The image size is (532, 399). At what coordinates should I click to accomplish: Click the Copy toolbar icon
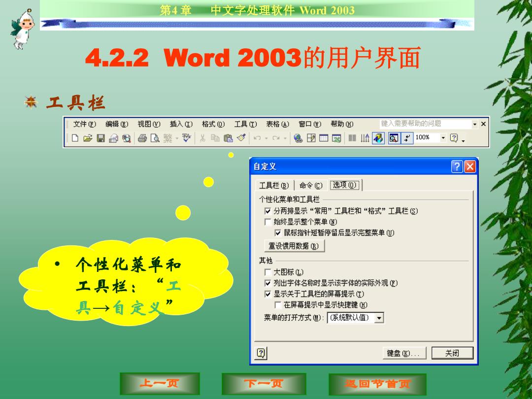coord(215,138)
